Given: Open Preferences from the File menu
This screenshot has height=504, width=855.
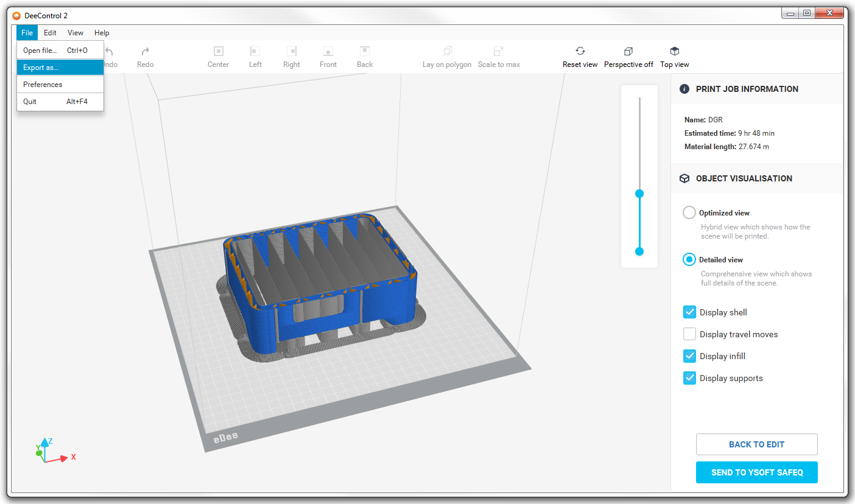Looking at the screenshot, I should [x=43, y=85].
